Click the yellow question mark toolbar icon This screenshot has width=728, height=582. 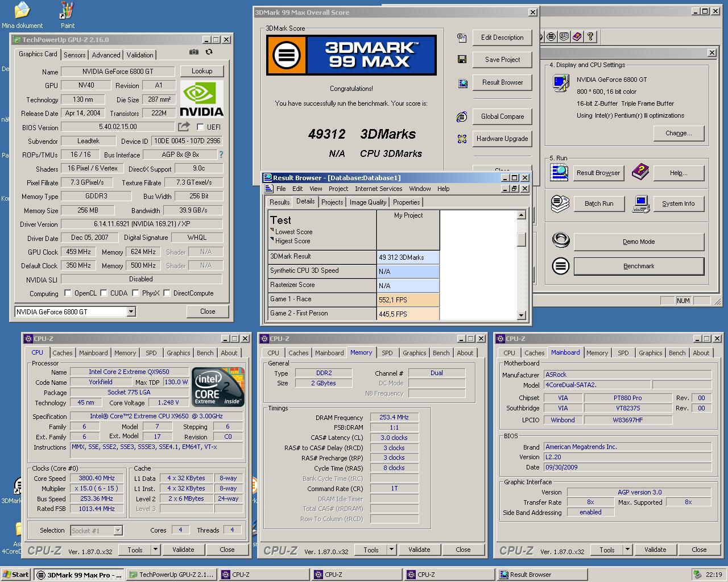pos(590,37)
